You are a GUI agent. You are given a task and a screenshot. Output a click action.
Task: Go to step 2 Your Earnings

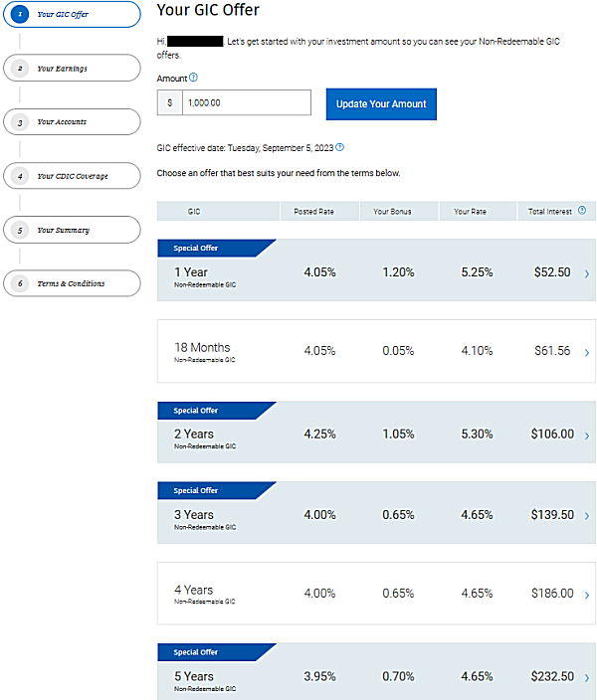click(71, 68)
